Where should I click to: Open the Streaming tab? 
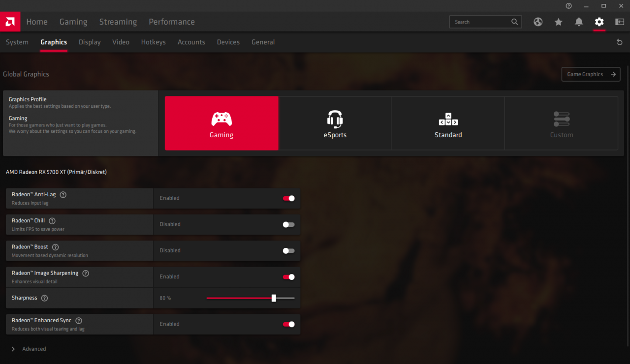pyautogui.click(x=118, y=22)
